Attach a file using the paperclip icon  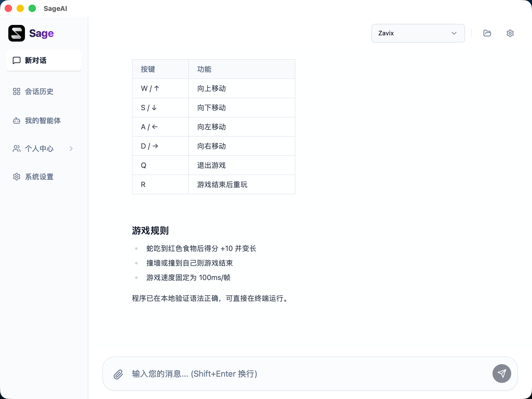click(118, 374)
